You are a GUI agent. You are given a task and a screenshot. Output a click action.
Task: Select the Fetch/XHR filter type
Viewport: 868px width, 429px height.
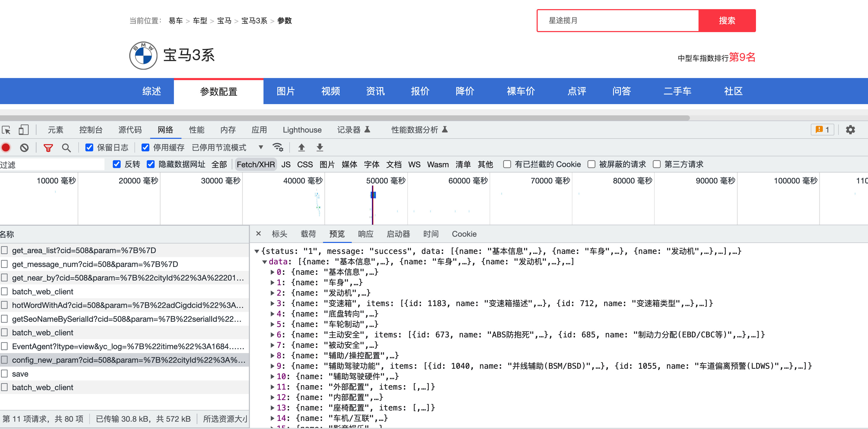[256, 164]
